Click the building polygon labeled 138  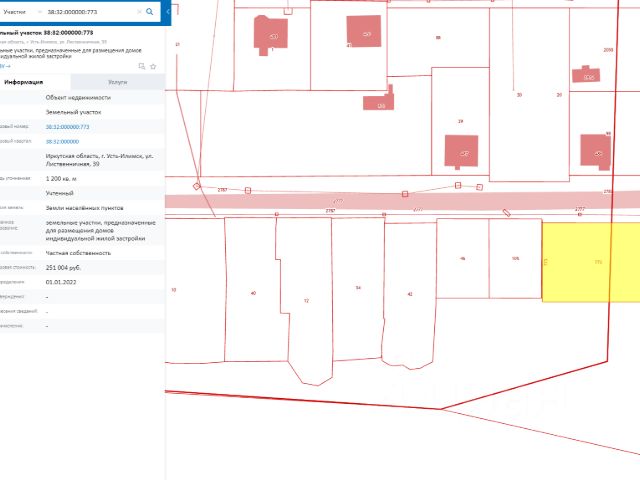click(x=379, y=101)
